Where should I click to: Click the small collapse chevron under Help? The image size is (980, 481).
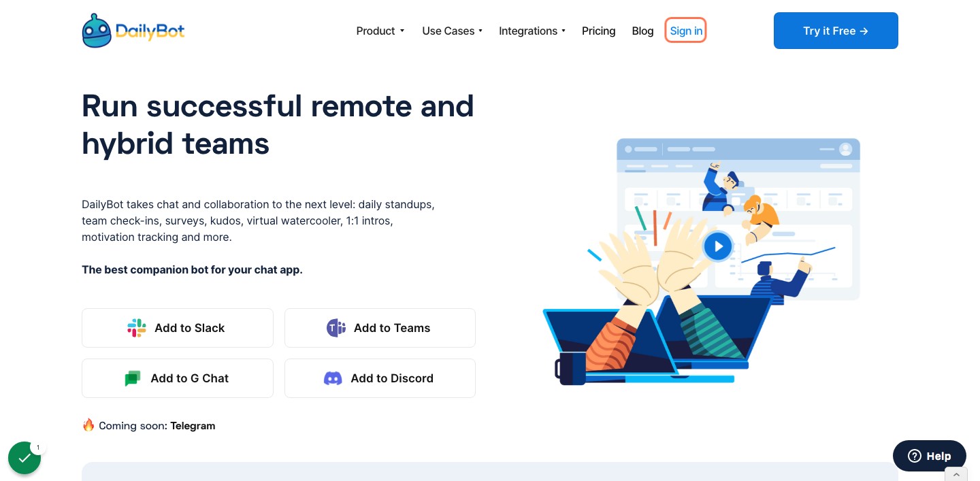[956, 474]
